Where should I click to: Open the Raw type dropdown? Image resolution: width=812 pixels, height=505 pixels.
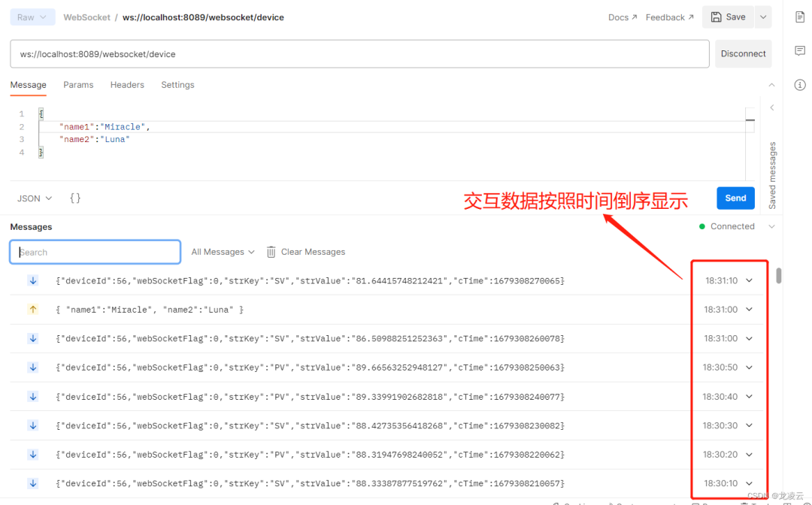pos(32,17)
